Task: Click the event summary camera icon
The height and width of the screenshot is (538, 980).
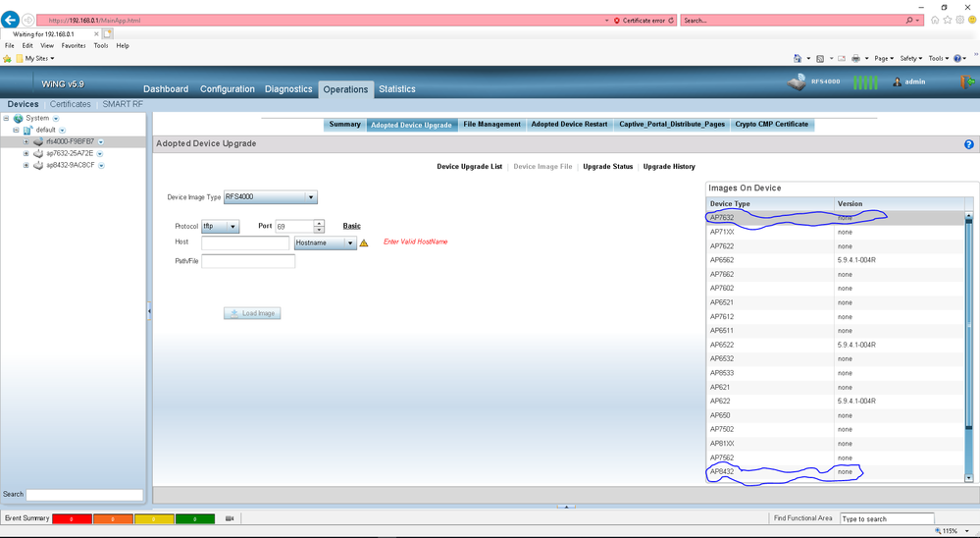Action: coord(230,518)
